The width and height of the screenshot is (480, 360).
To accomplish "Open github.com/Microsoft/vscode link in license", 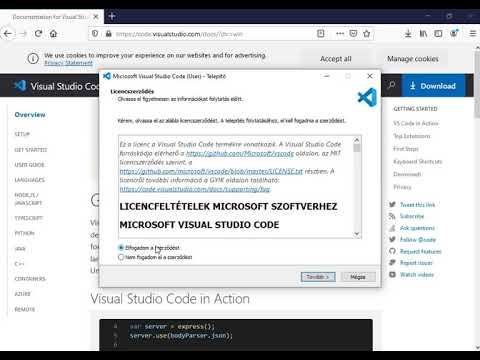I will click(x=240, y=153).
